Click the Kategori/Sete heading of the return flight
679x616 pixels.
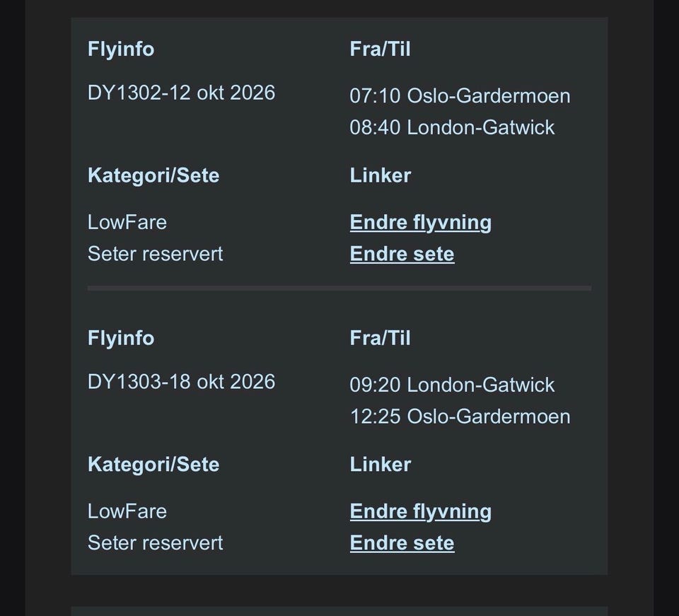click(153, 464)
